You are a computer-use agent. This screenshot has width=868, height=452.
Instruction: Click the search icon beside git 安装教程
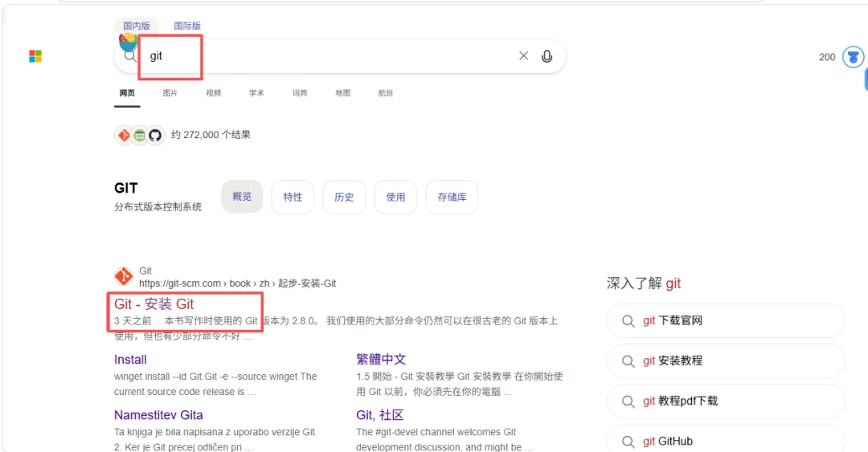coord(628,361)
